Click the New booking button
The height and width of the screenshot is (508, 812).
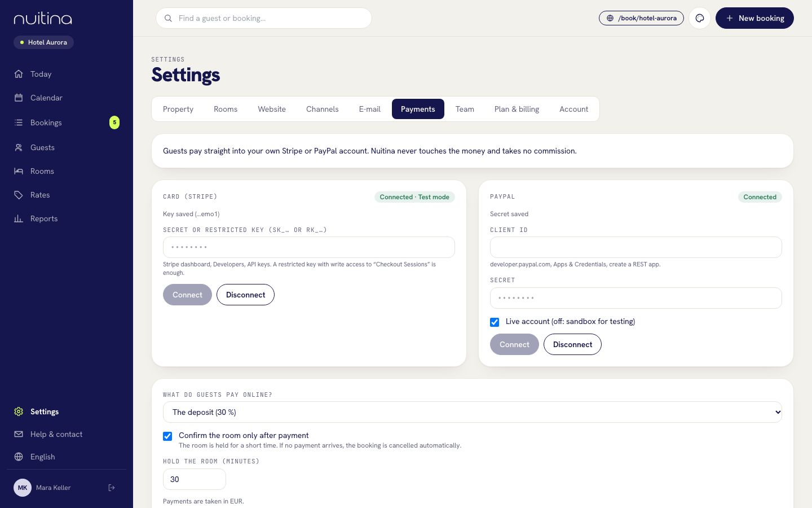(754, 18)
